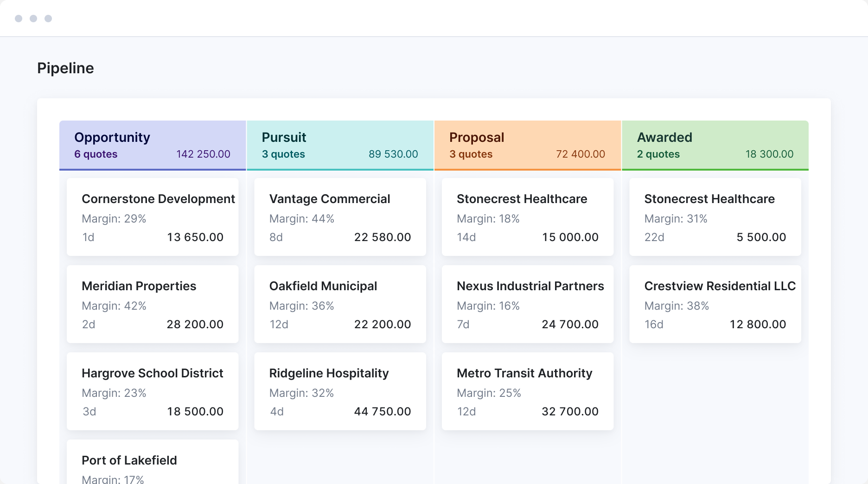The width and height of the screenshot is (868, 484).
Task: Open the Cornerstone Development quote card
Action: point(153,217)
